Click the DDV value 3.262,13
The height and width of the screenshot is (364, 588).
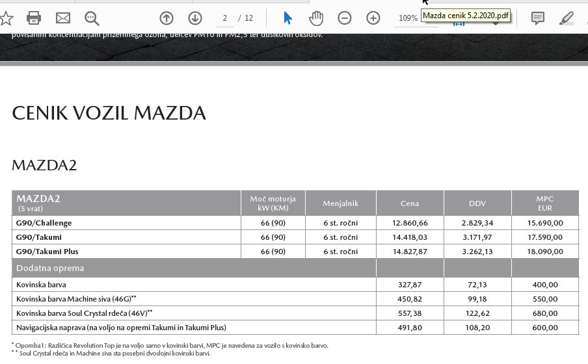pos(477,251)
